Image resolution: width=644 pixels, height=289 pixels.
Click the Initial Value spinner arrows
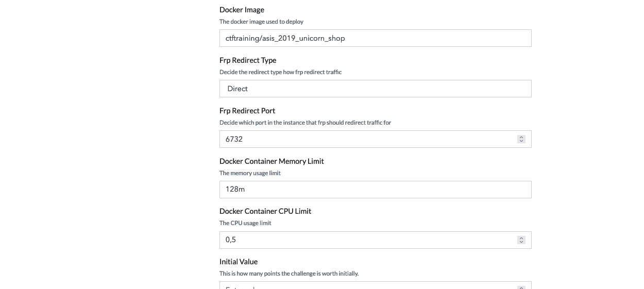coord(521,287)
